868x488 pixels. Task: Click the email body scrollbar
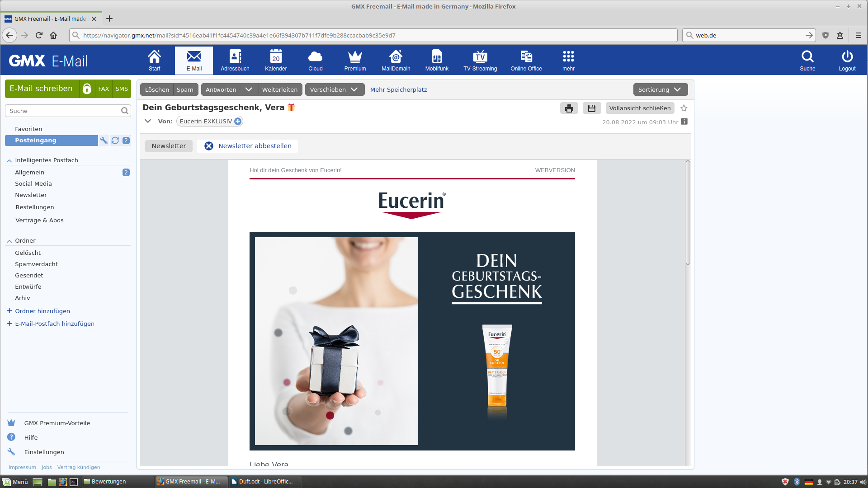[x=688, y=212]
